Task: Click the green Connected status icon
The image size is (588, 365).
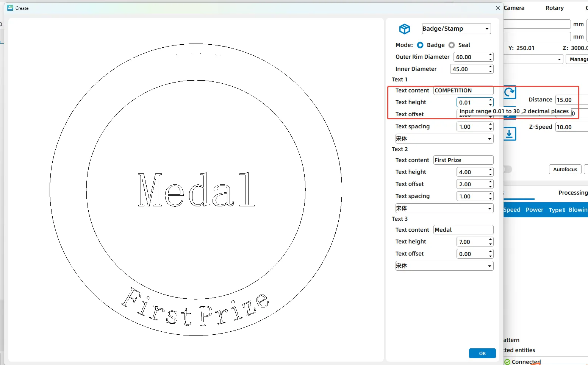Action: click(x=507, y=362)
